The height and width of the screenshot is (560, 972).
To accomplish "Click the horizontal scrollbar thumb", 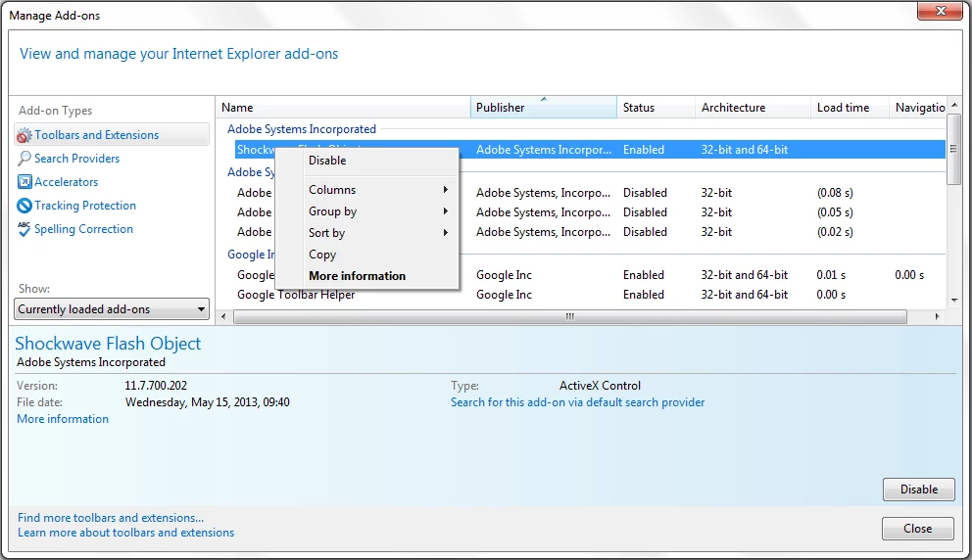I will (569, 316).
